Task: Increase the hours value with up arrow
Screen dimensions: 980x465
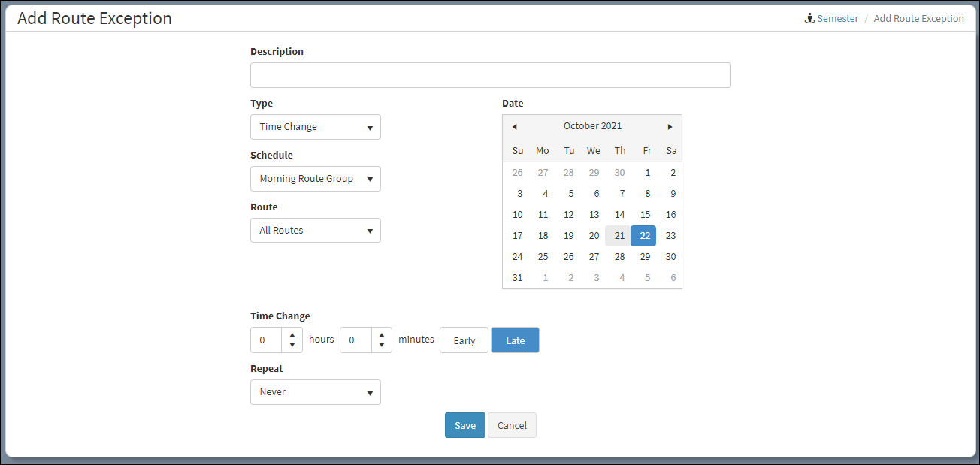Action: pyautogui.click(x=292, y=335)
